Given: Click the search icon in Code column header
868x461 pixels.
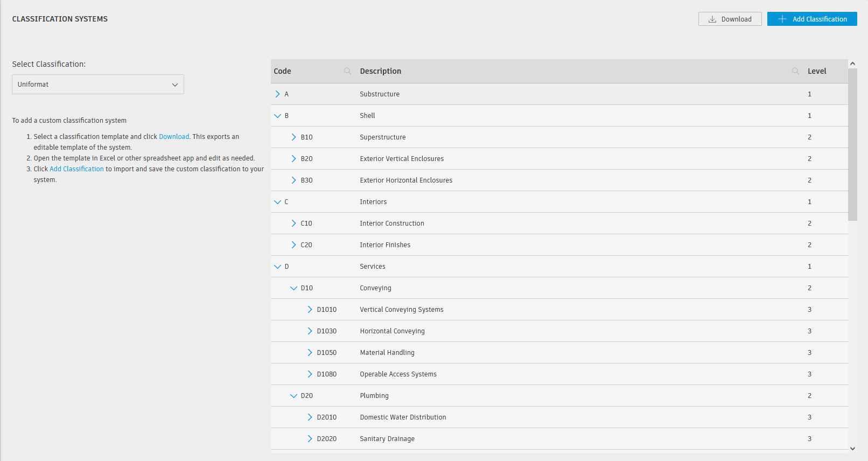Looking at the screenshot, I should (x=347, y=71).
